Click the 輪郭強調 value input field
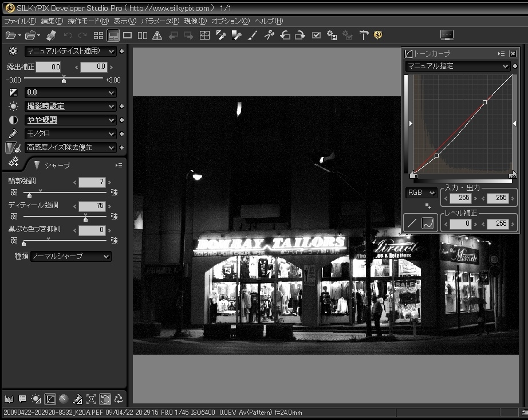 pyautogui.click(x=92, y=182)
